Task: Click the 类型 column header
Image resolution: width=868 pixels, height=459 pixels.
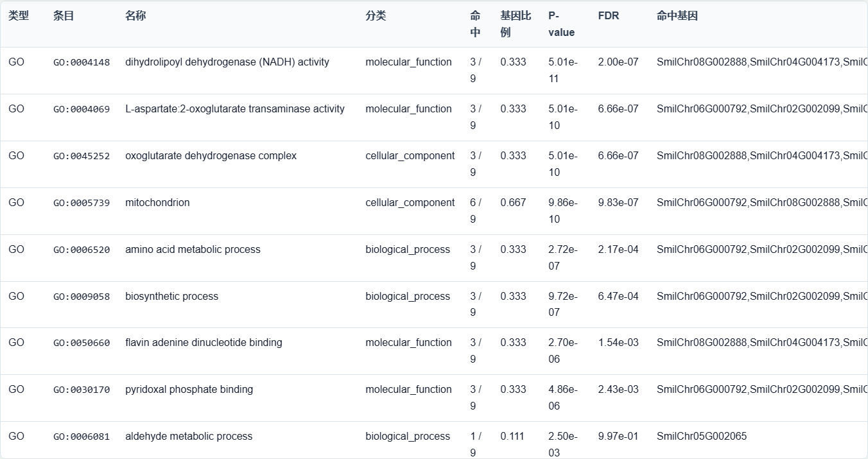Action: pos(19,16)
